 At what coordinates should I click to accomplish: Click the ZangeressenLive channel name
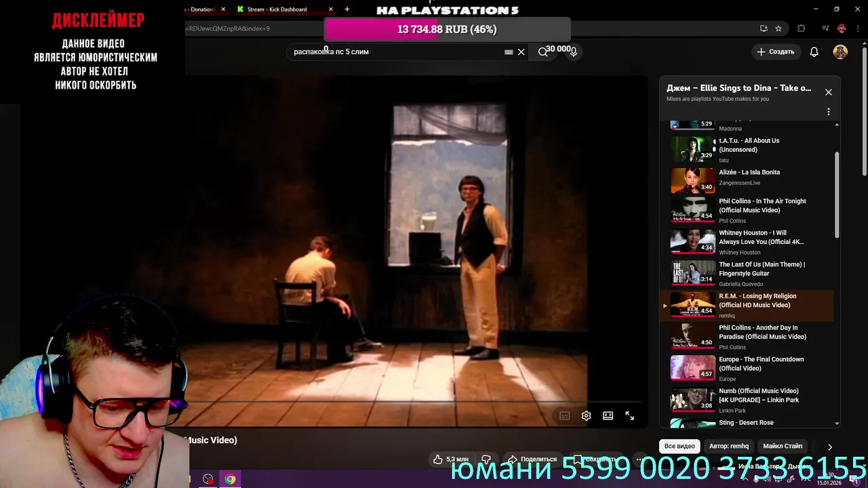point(739,183)
